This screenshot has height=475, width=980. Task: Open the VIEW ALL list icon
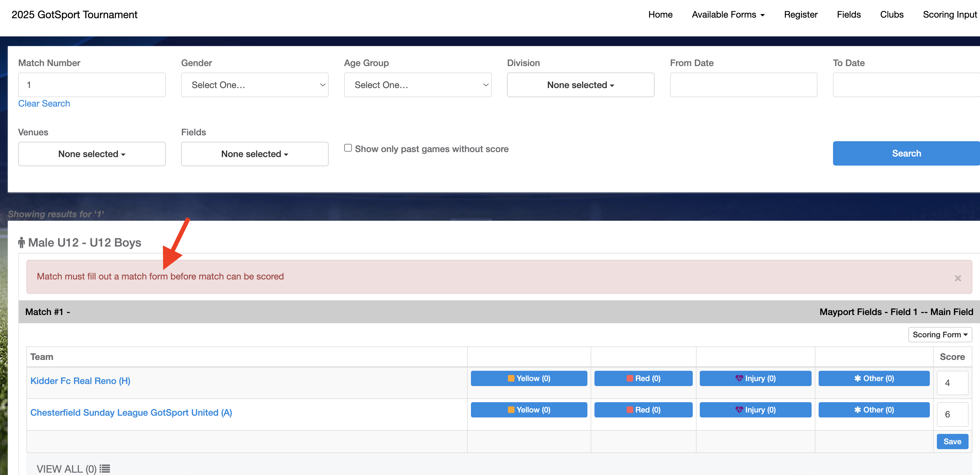click(105, 469)
